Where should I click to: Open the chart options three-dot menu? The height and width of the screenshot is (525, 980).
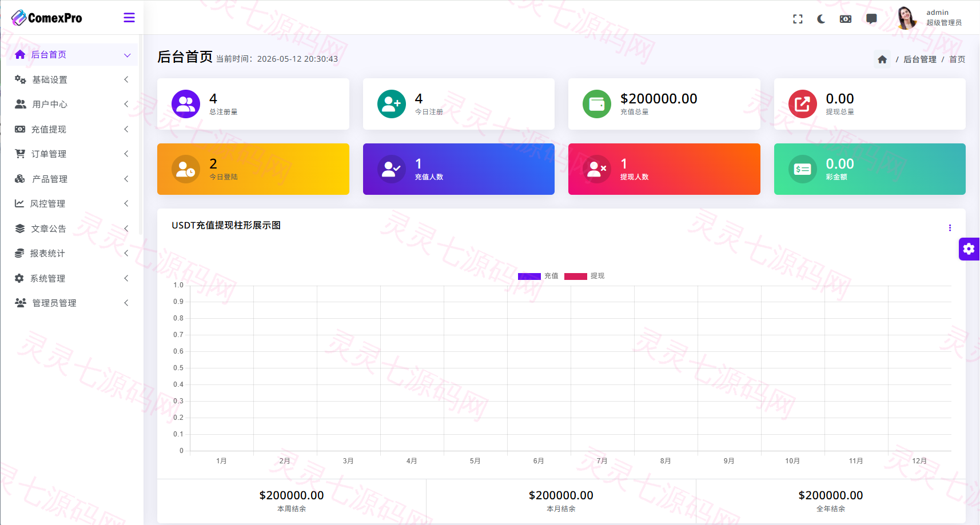click(x=950, y=228)
